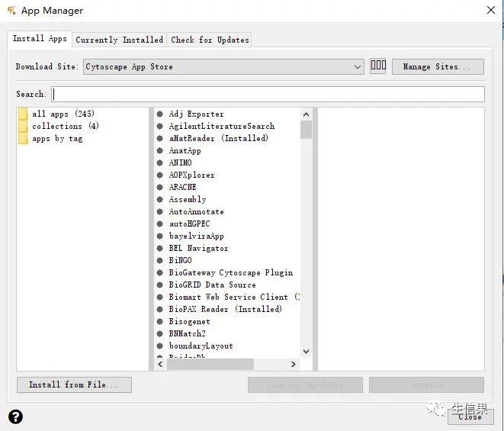Click the disabled Install button
Screen dimensions: 504x431
click(426, 384)
